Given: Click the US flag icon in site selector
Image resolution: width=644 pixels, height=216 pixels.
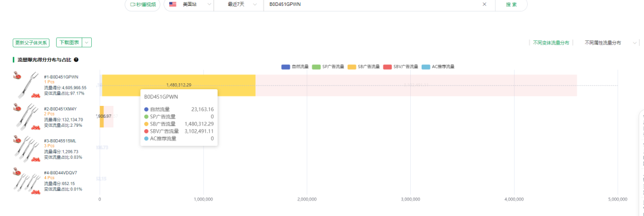Looking at the screenshot, I should tap(173, 4).
